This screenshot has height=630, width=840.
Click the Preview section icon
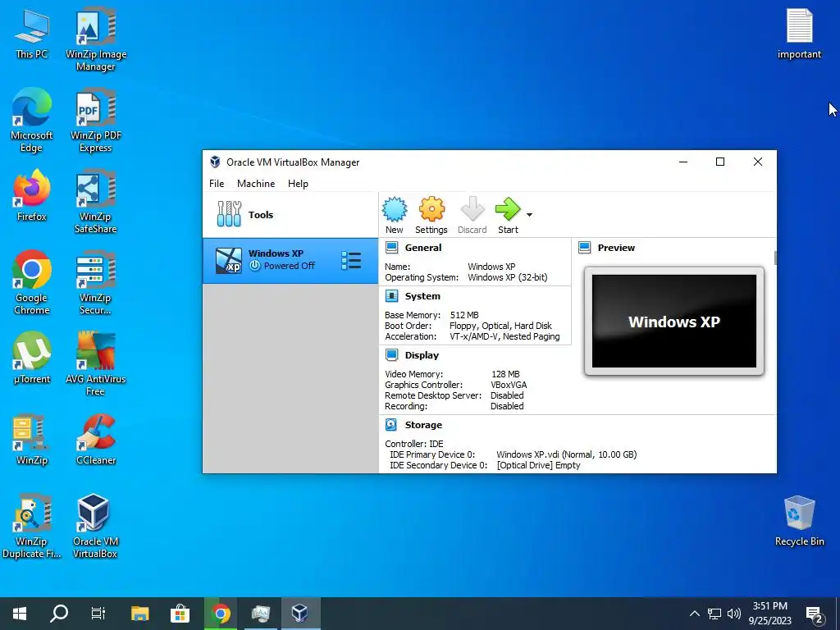coord(584,247)
